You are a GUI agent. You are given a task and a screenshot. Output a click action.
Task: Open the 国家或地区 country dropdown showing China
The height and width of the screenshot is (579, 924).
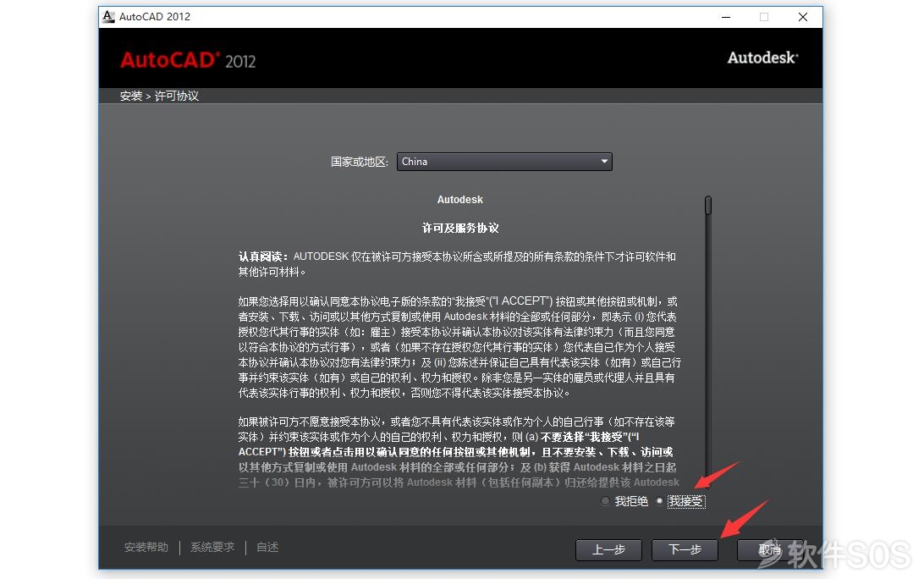504,162
